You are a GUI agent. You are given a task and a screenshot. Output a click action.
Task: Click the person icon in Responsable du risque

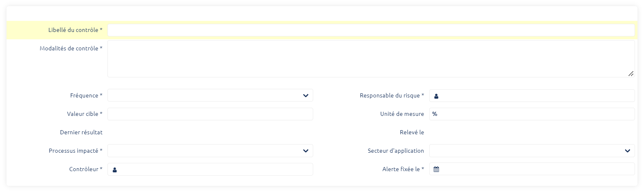pos(436,96)
